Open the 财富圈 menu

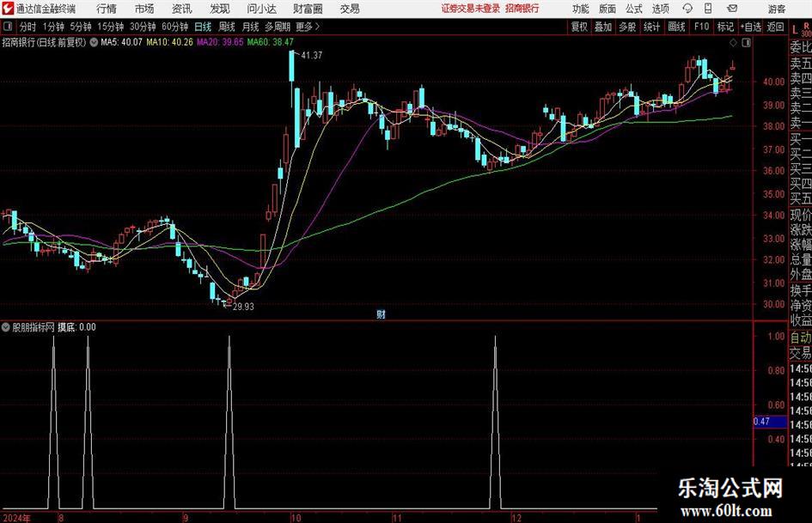click(x=308, y=9)
